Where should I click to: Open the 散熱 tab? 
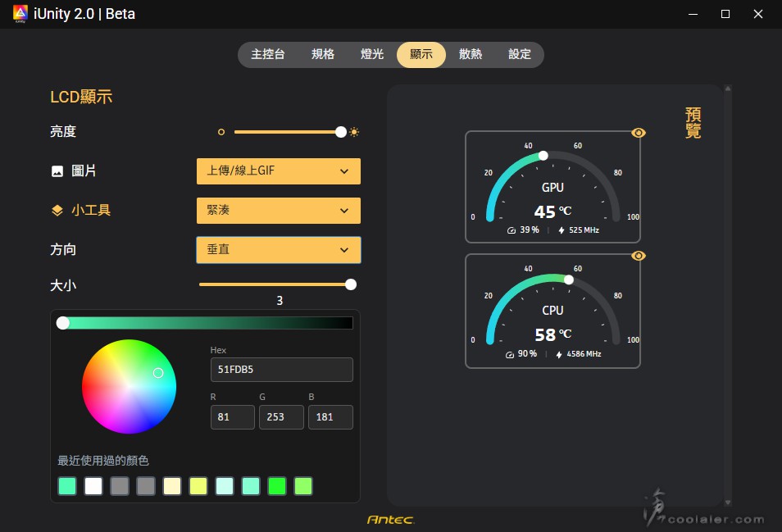[471, 55]
